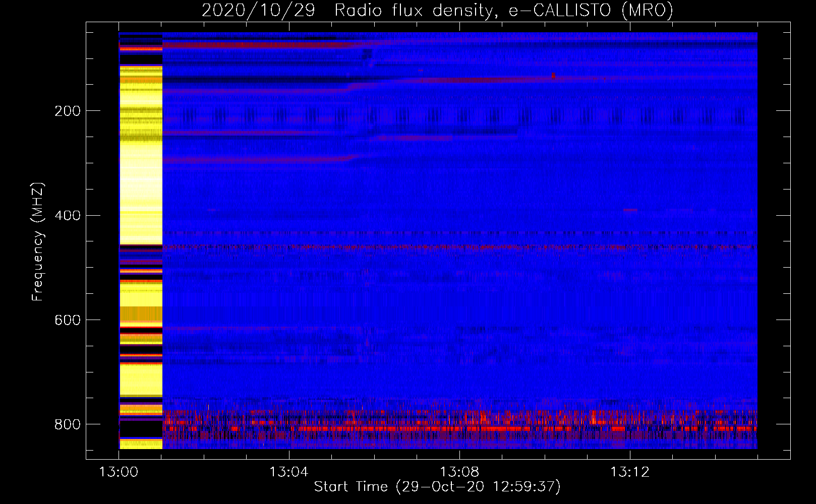Viewport: 816px width, 504px height.
Task: Click the '13:00' time tick label
Action: tap(119, 472)
